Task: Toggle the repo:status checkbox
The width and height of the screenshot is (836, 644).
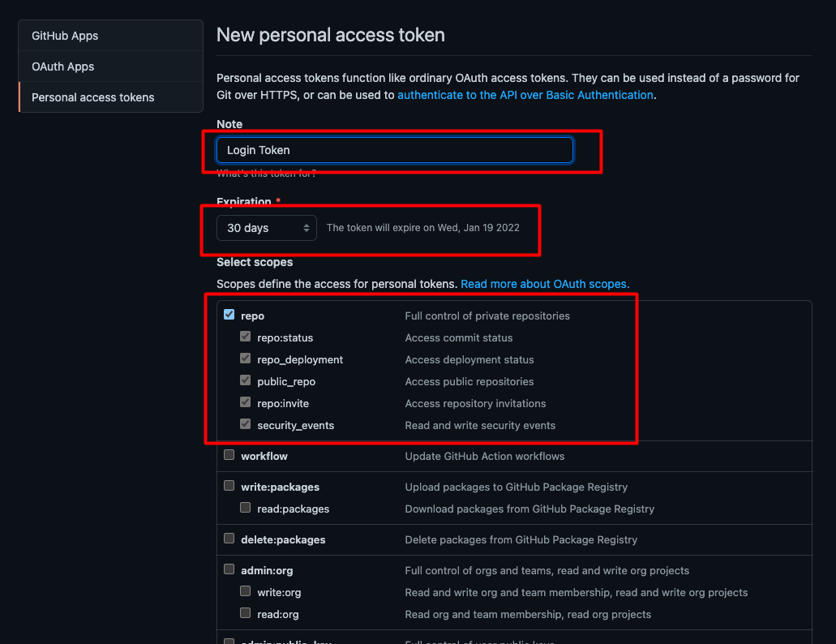Action: pos(245,337)
